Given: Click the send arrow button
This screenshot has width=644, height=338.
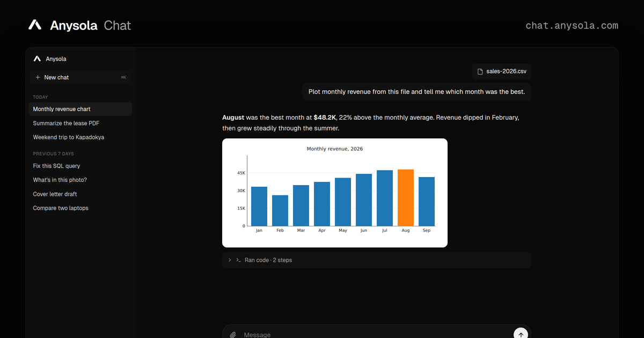Looking at the screenshot, I should [x=521, y=334].
